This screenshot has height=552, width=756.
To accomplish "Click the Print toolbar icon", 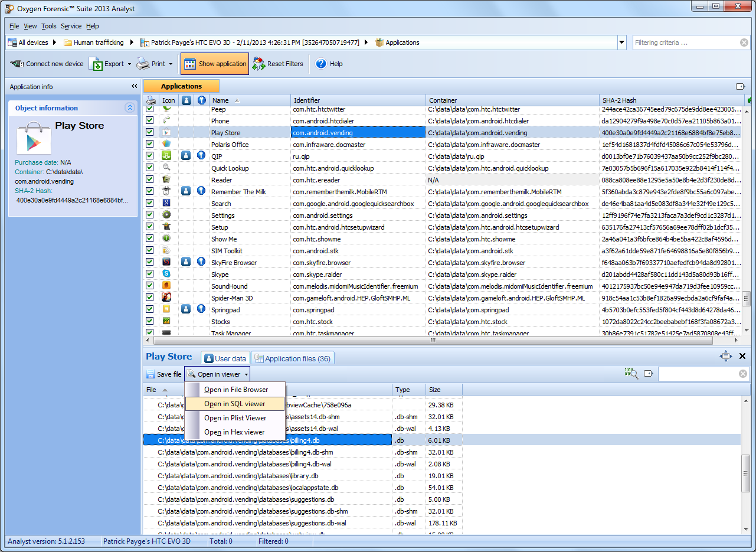I will pos(143,64).
